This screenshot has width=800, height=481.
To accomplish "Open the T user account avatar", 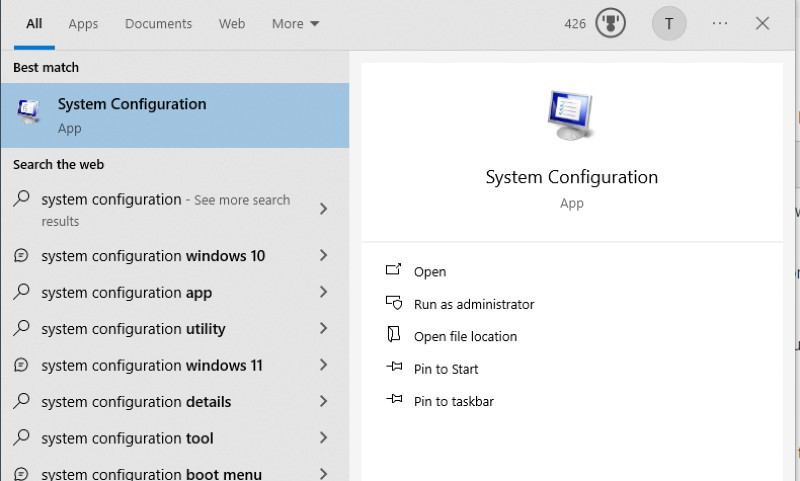I will tap(669, 23).
